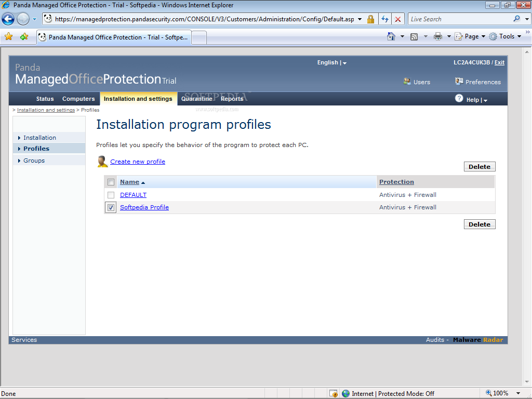Click the page scrollbar up arrow
Viewport: 532px width, 399px height.
pos(527,52)
